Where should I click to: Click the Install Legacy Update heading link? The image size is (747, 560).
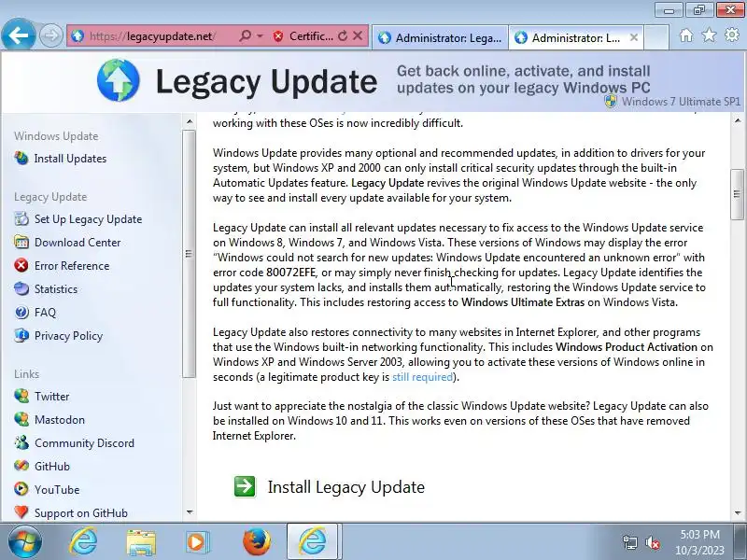click(x=345, y=487)
